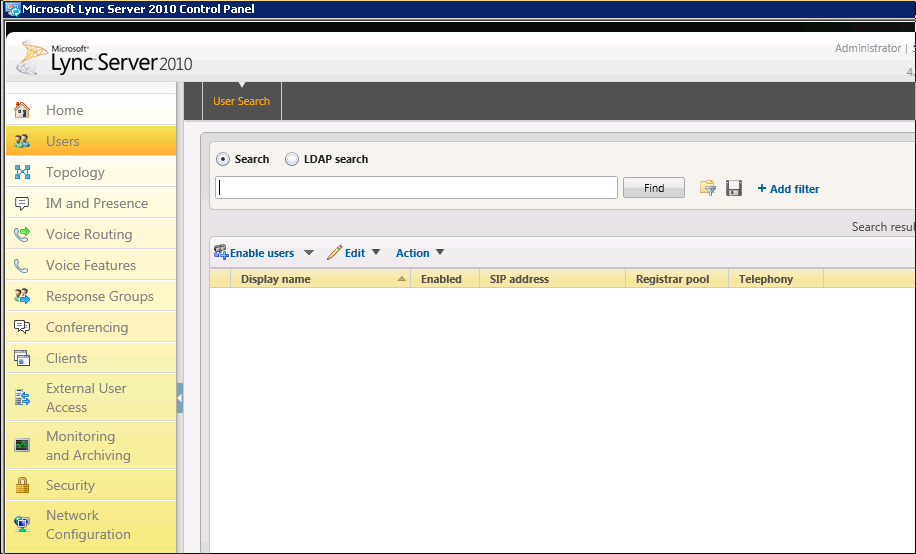This screenshot has width=916, height=554.
Task: Open the Home section
Action: pyautogui.click(x=91, y=110)
